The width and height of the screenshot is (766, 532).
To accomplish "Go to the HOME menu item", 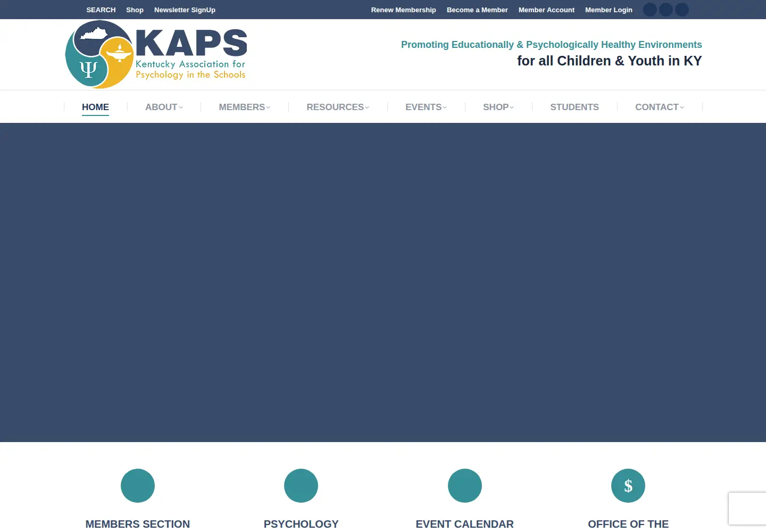I will (x=95, y=107).
